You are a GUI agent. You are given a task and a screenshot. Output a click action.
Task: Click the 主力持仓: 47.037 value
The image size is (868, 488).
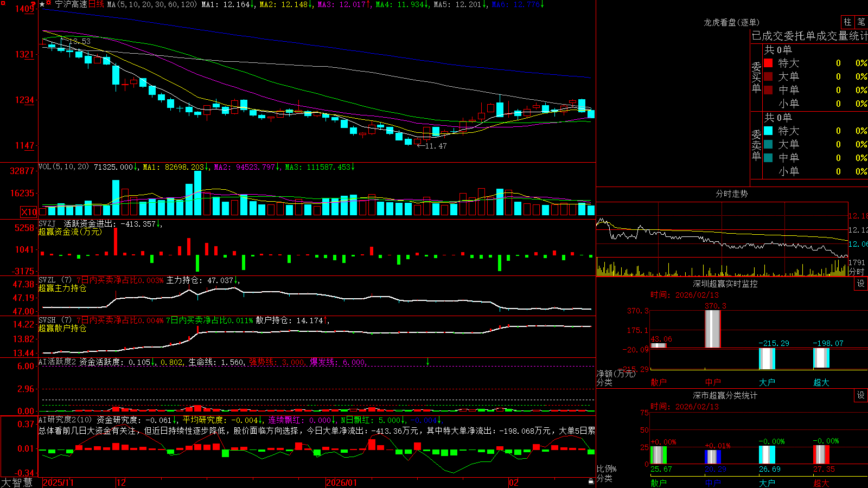[200, 280]
